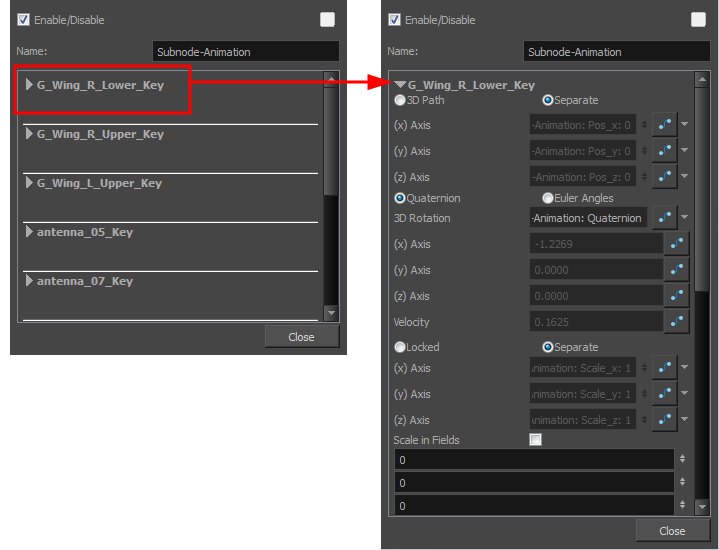719x550 pixels.
Task: Select the Euler Angles radio button
Action: [x=548, y=198]
